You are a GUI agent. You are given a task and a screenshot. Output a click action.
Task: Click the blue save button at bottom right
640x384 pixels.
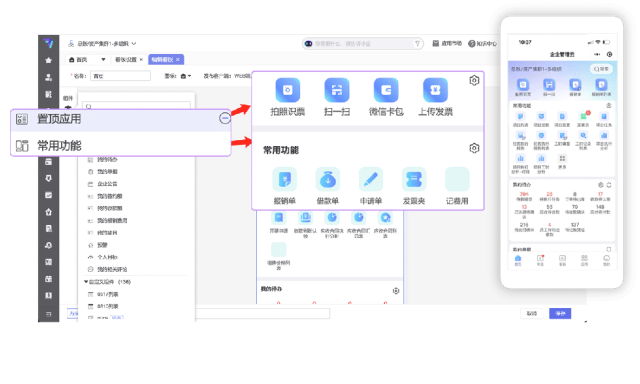560,313
